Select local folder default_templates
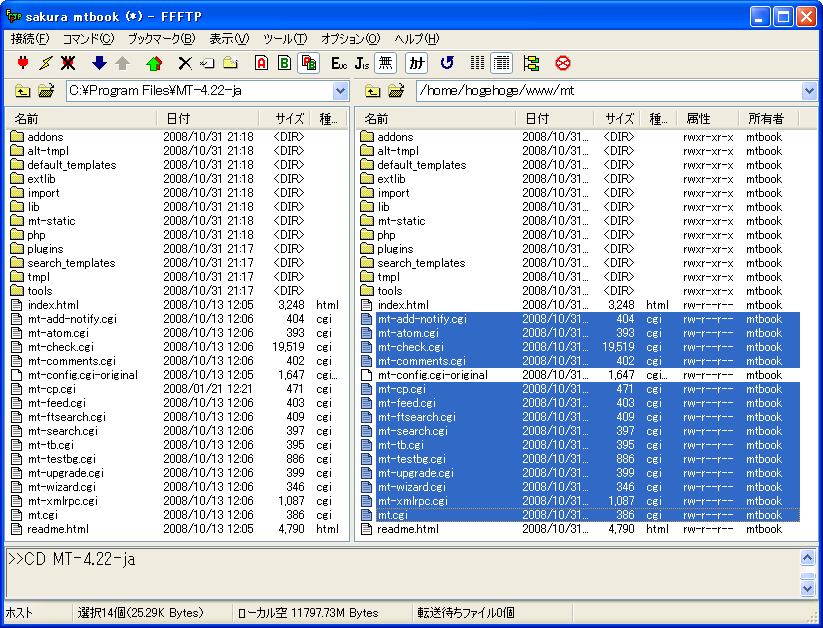 (x=72, y=165)
